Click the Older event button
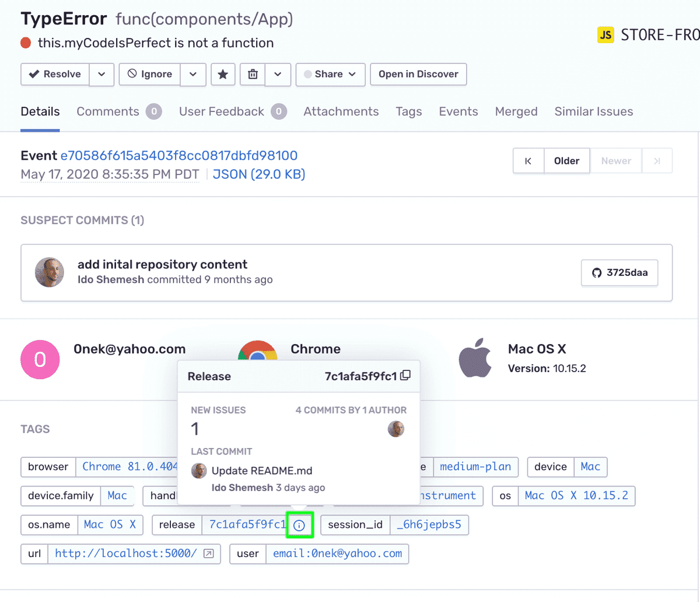The height and width of the screenshot is (602, 700). click(x=567, y=161)
